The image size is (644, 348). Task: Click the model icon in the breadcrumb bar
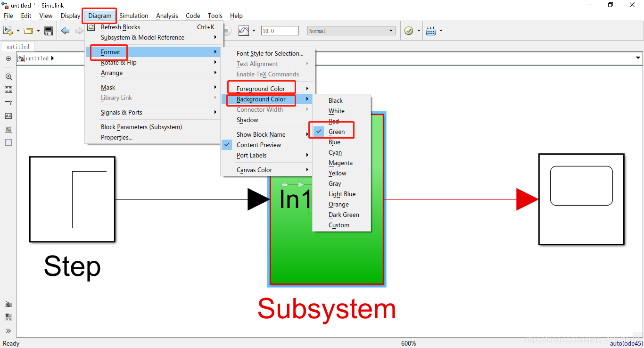click(21, 58)
